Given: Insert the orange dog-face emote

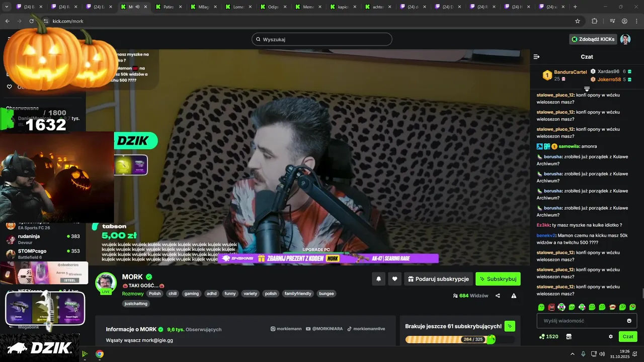Looking at the screenshot, I should (612, 307).
